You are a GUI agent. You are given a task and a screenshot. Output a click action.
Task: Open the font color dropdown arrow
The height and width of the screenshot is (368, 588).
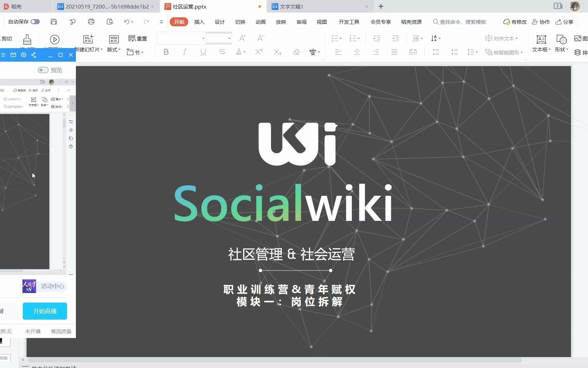click(x=245, y=52)
